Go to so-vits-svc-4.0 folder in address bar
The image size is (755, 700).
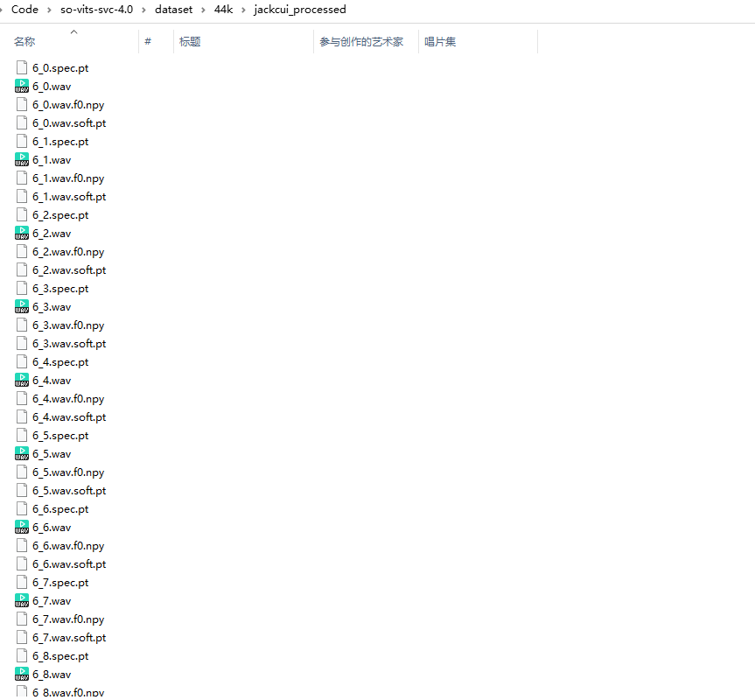point(96,10)
